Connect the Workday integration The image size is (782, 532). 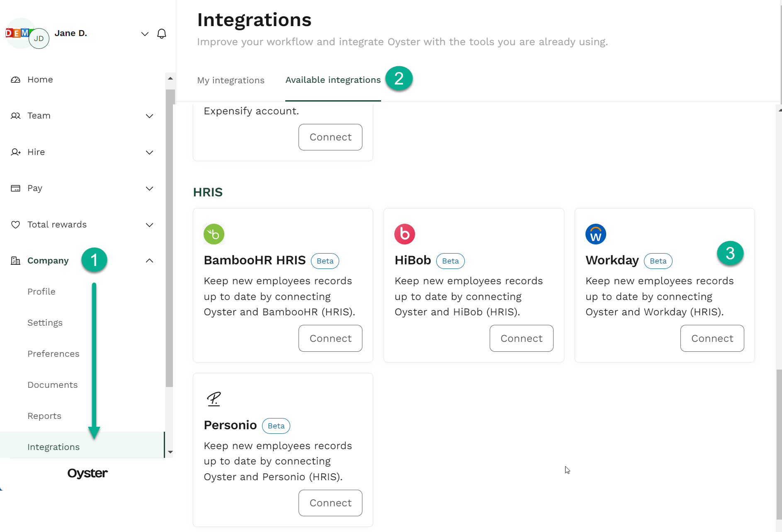click(x=712, y=338)
